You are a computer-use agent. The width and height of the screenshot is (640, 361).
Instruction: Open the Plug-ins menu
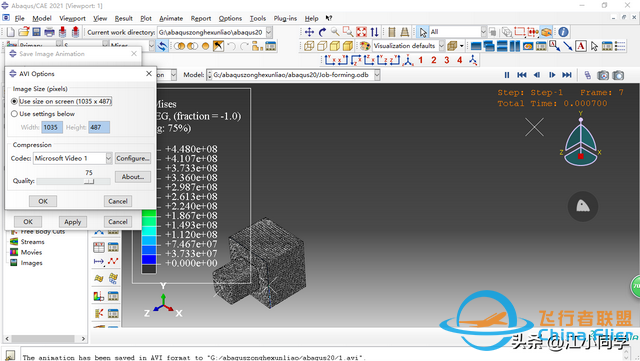click(285, 18)
